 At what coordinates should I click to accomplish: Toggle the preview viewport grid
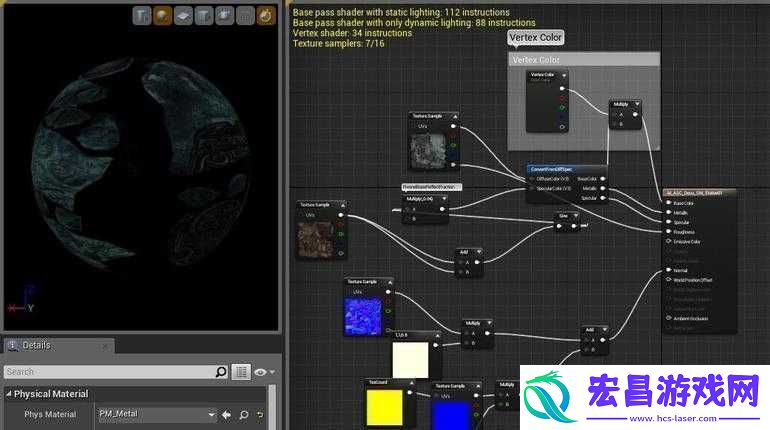(x=245, y=16)
